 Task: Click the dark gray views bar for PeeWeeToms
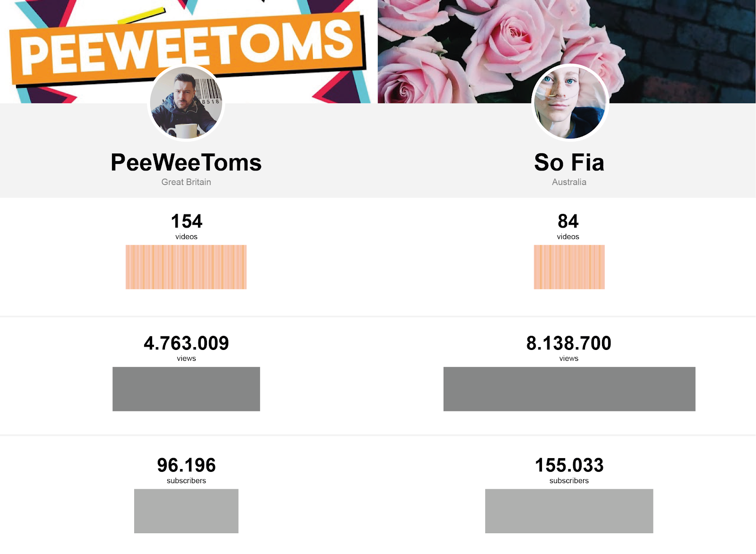click(x=186, y=389)
